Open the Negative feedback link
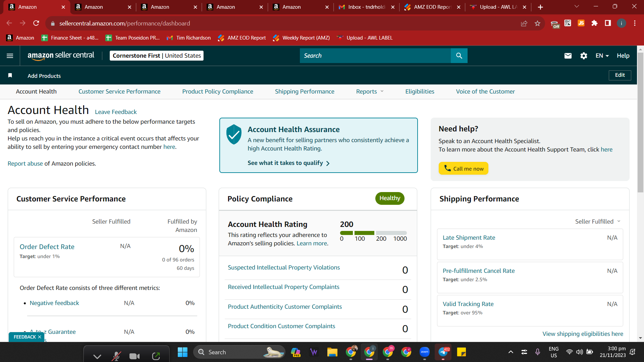 54,303
